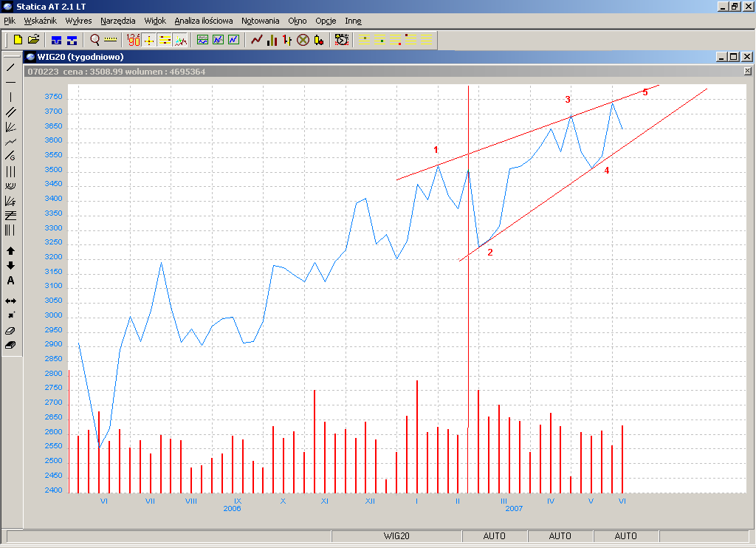
Task: Toggle the chart overlay lines button
Action: tap(180, 40)
